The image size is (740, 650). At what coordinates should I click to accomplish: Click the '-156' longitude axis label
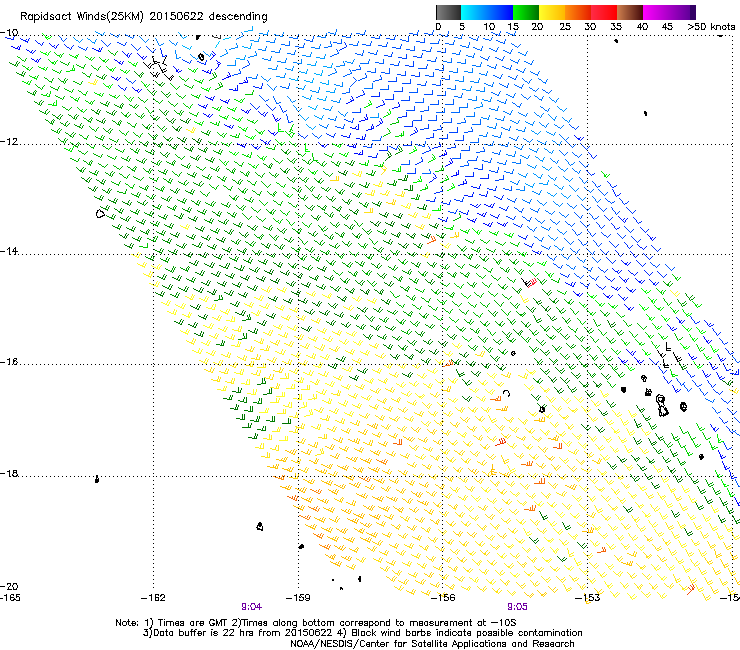point(443,598)
